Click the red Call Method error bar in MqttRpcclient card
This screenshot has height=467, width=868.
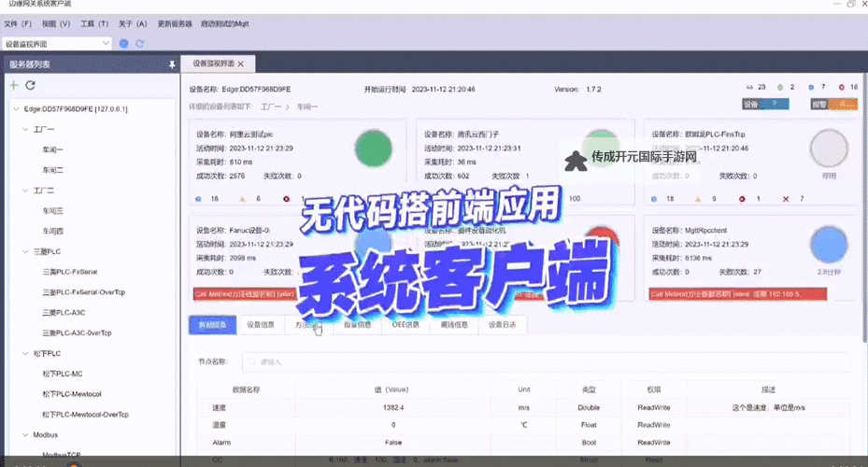click(738, 294)
